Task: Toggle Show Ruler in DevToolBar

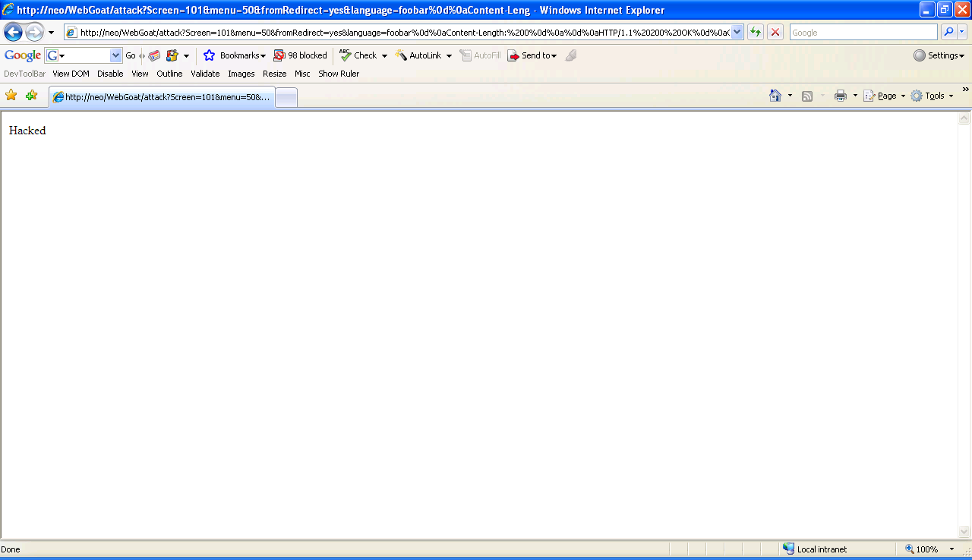Action: tap(339, 74)
